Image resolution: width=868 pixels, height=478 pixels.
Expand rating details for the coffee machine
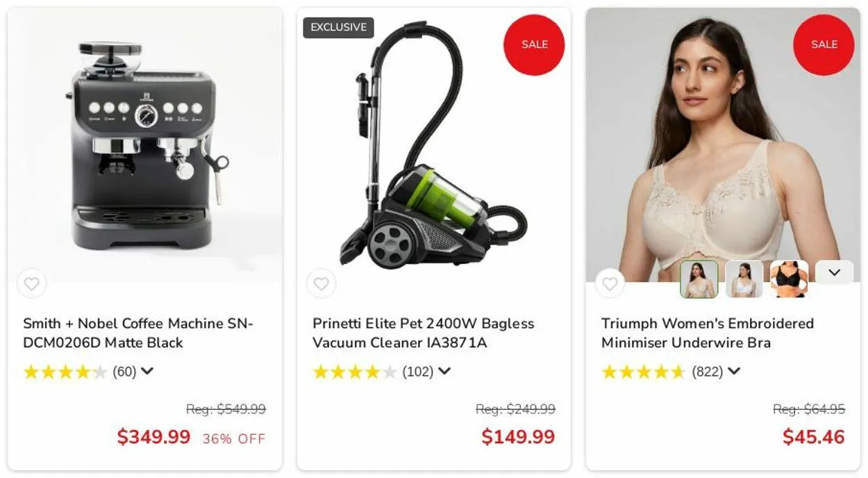(x=147, y=371)
